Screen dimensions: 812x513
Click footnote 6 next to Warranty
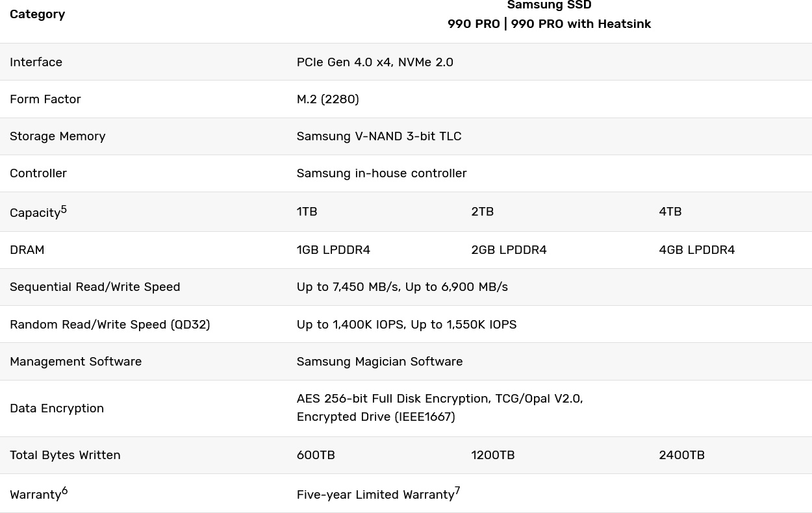point(64,491)
